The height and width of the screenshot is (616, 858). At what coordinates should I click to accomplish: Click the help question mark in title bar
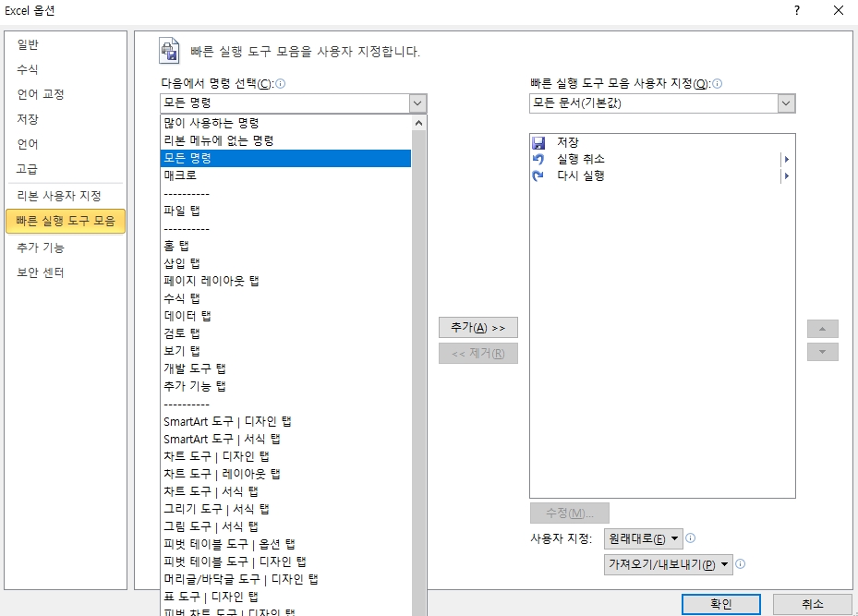[x=797, y=10]
